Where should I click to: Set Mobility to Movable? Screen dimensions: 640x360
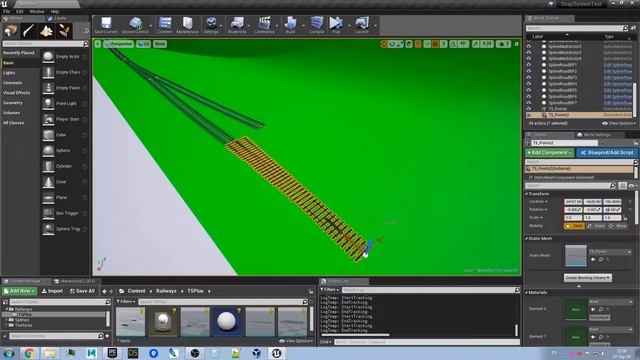(618, 226)
